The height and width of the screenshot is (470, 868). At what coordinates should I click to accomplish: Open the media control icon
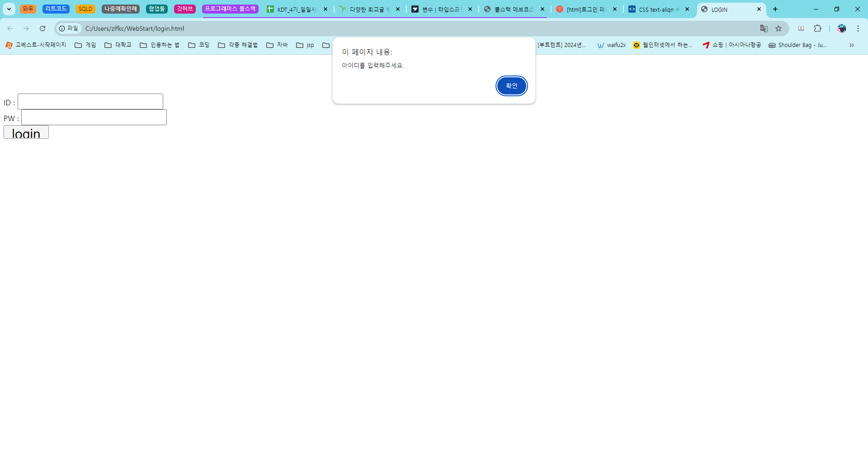click(x=801, y=28)
